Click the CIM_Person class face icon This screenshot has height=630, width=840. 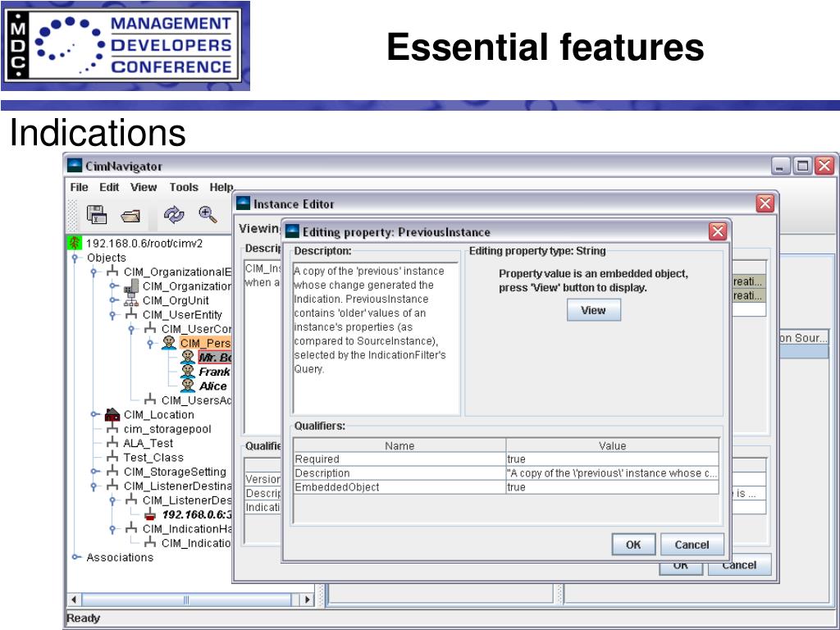[x=169, y=343]
